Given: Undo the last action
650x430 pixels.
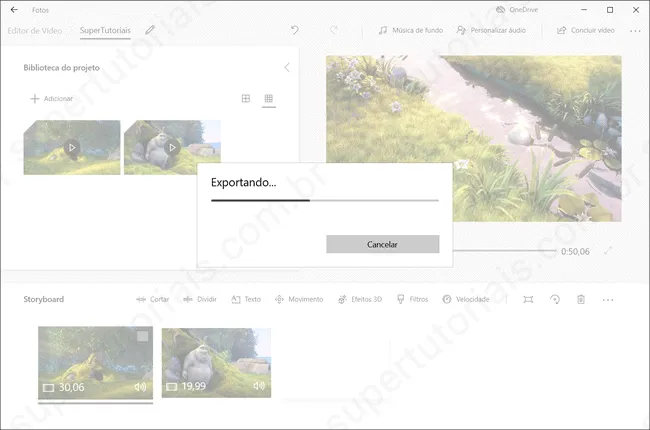Looking at the screenshot, I should (x=294, y=30).
